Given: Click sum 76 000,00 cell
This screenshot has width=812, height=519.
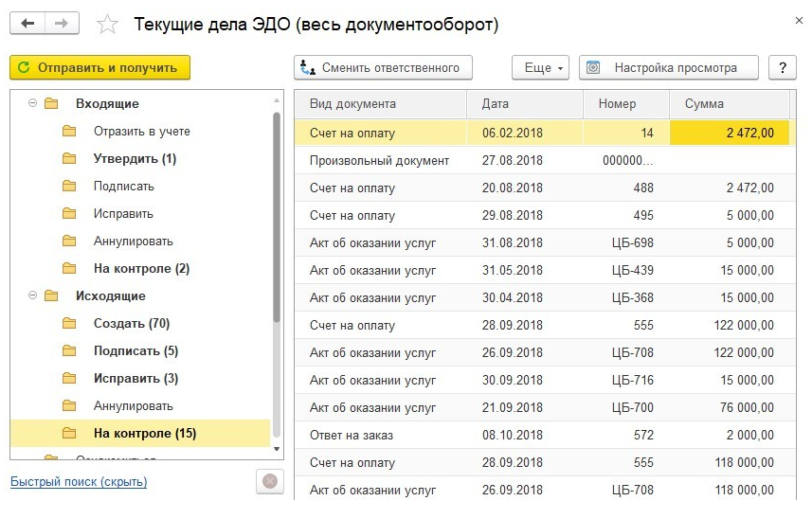Looking at the screenshot, I should point(730,407).
